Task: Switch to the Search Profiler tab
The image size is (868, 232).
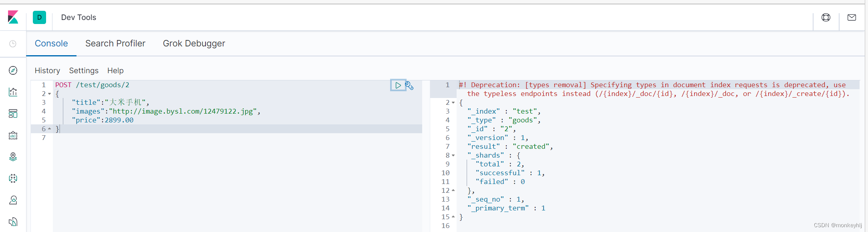Action: pos(115,43)
